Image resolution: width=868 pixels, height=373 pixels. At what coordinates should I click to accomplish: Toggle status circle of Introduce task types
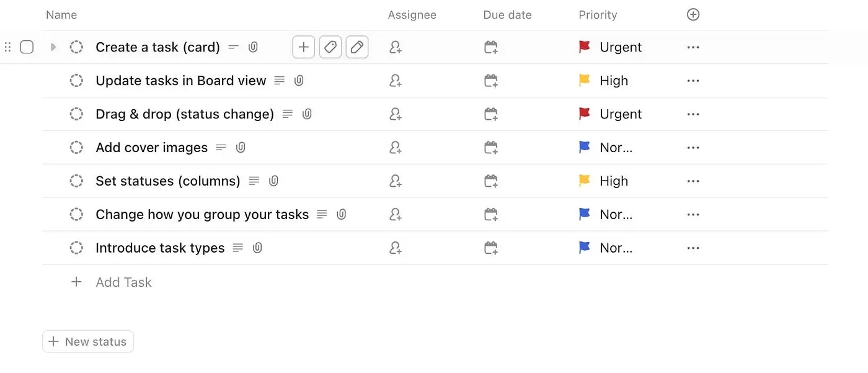[76, 248]
